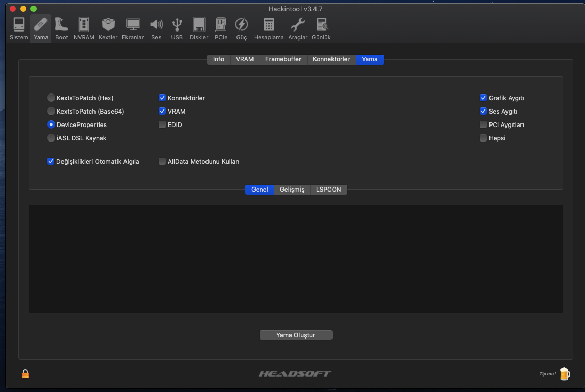Viewport: 585px width, 392px height.
Task: Click the lock icon at bottom left
Action: [25, 373]
